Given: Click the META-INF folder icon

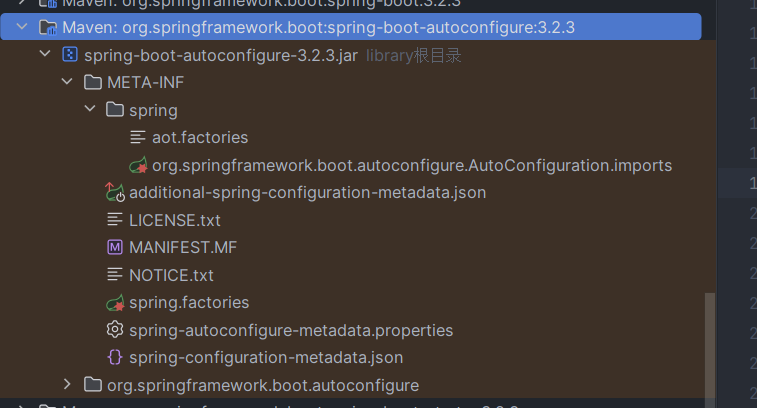Looking at the screenshot, I should click(x=93, y=82).
